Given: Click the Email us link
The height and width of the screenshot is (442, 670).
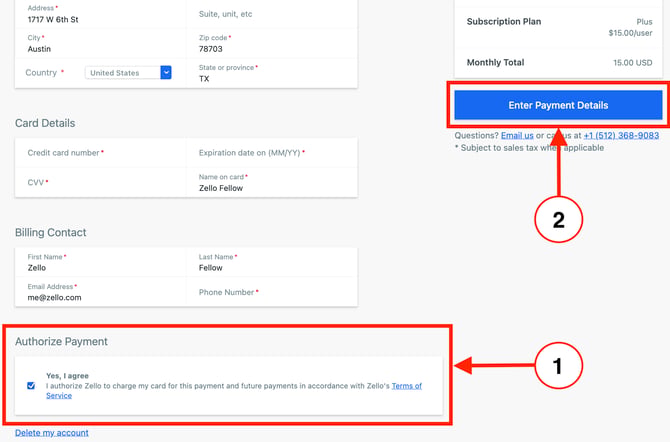Looking at the screenshot, I should coord(517,136).
